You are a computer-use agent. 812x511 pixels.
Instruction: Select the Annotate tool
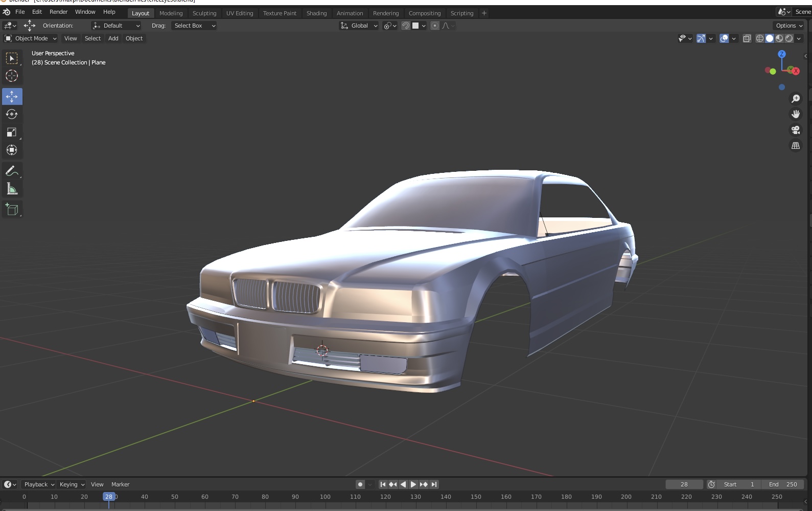tap(12, 171)
